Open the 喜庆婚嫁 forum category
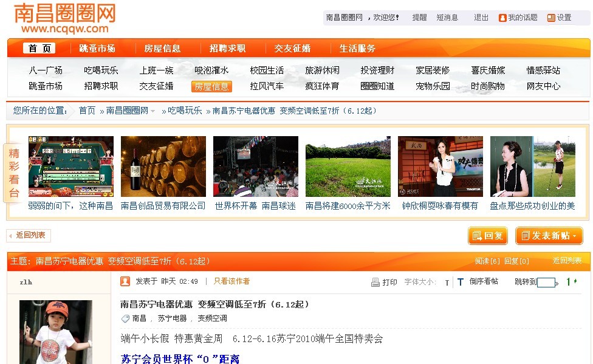The image size is (593, 364). point(488,70)
